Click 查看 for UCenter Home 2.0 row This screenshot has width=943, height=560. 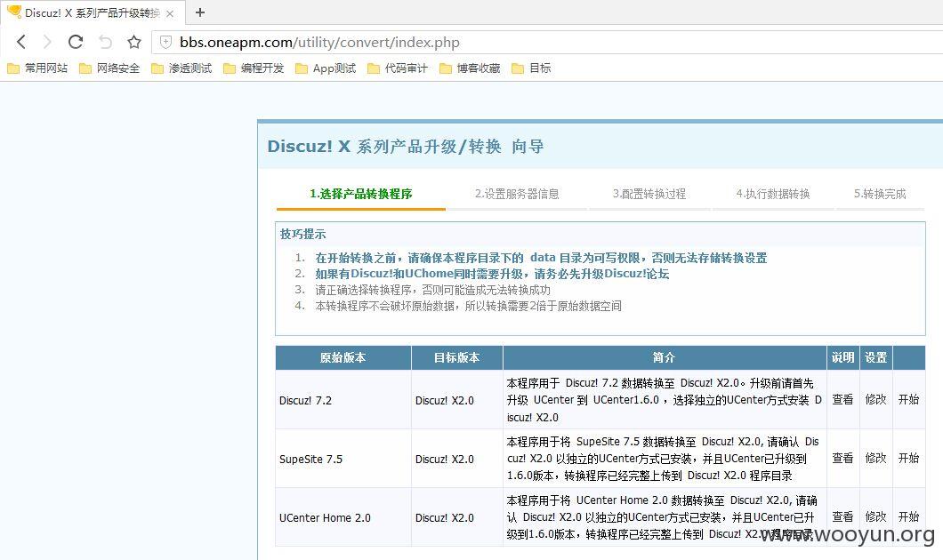tap(842, 516)
